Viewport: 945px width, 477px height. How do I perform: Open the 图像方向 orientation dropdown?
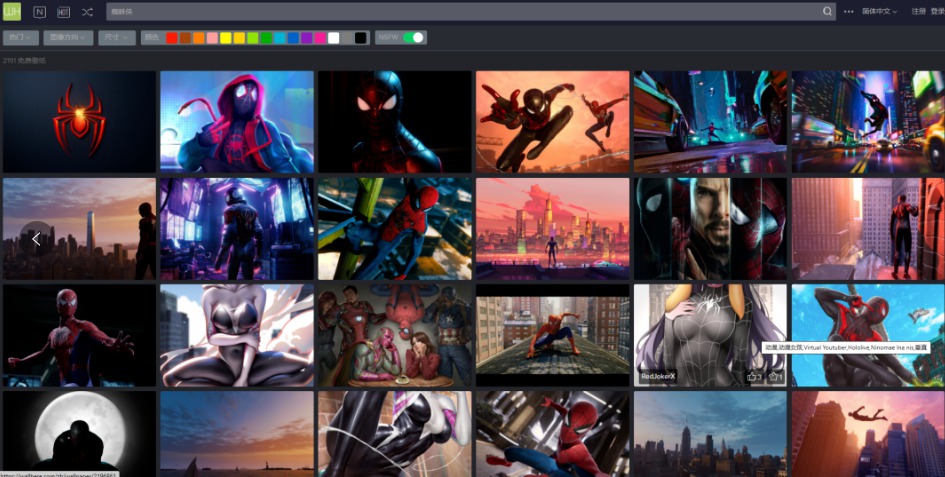click(68, 38)
